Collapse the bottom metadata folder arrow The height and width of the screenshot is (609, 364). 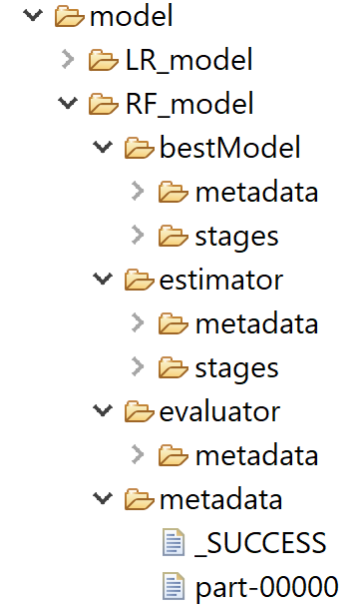coord(103,498)
